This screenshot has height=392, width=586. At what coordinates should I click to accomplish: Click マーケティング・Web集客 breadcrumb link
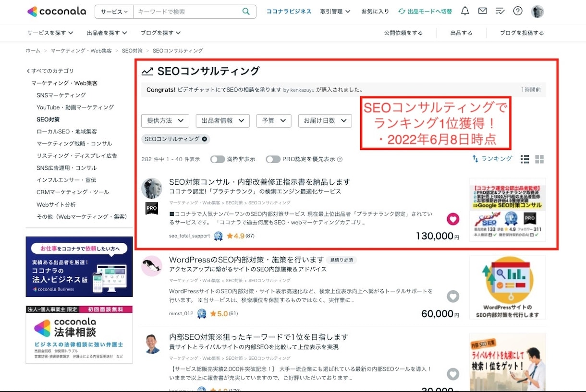pyautogui.click(x=81, y=51)
